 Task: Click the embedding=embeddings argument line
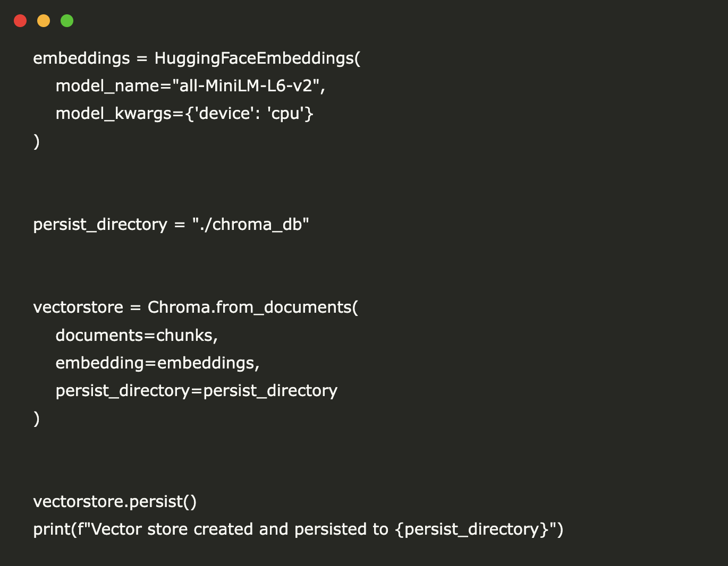coord(157,363)
